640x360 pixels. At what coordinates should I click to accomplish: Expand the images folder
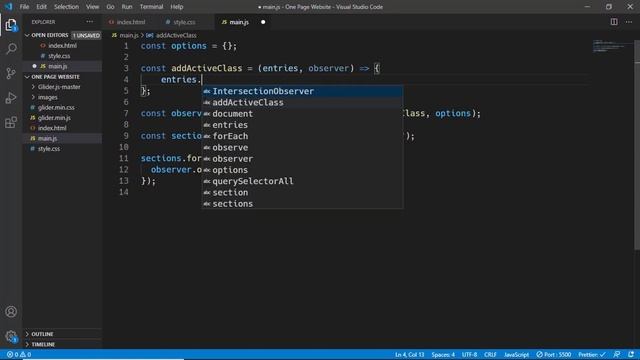(47, 97)
